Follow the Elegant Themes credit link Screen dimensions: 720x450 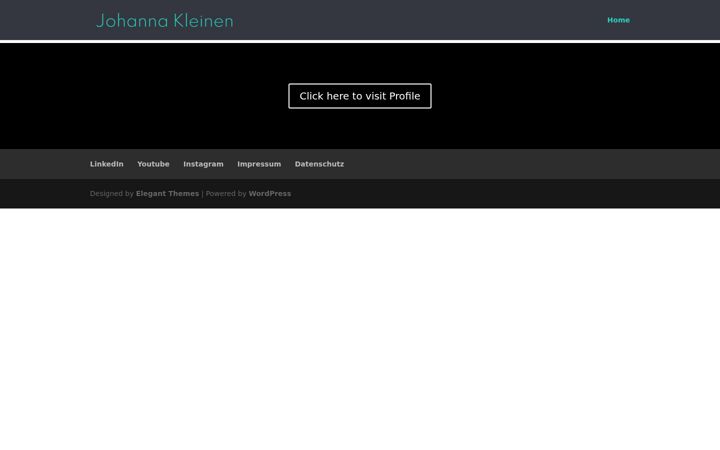pos(167,194)
